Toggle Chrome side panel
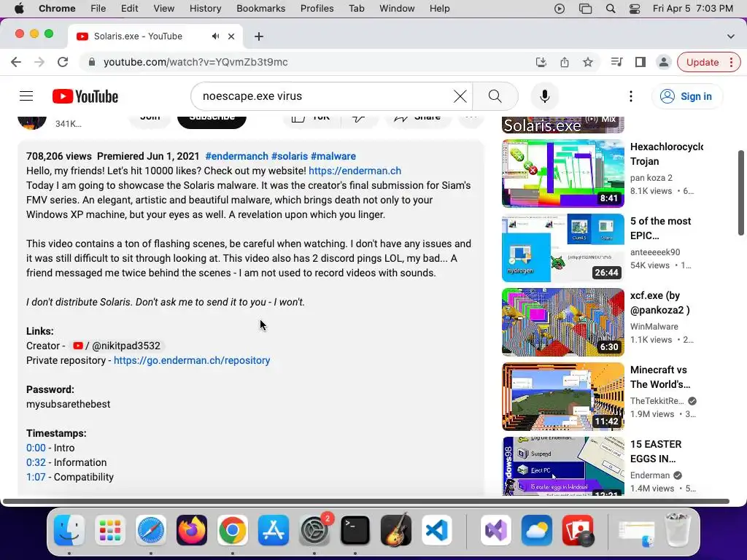This screenshot has width=747, height=560. coord(640,62)
